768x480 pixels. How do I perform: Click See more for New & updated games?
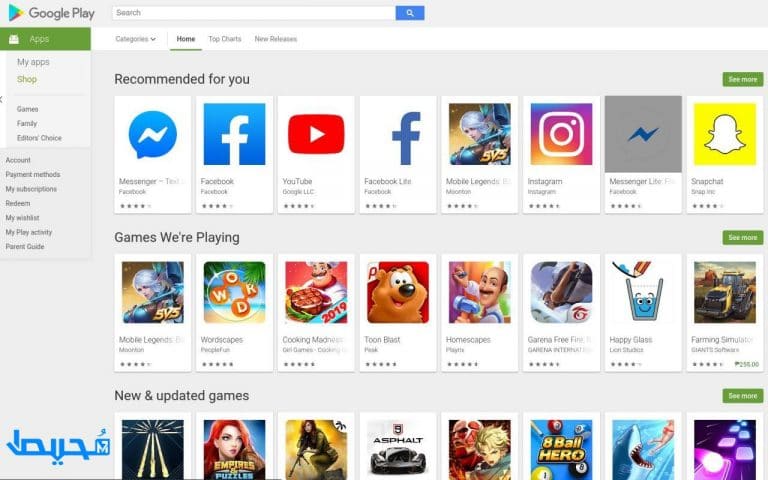743,396
